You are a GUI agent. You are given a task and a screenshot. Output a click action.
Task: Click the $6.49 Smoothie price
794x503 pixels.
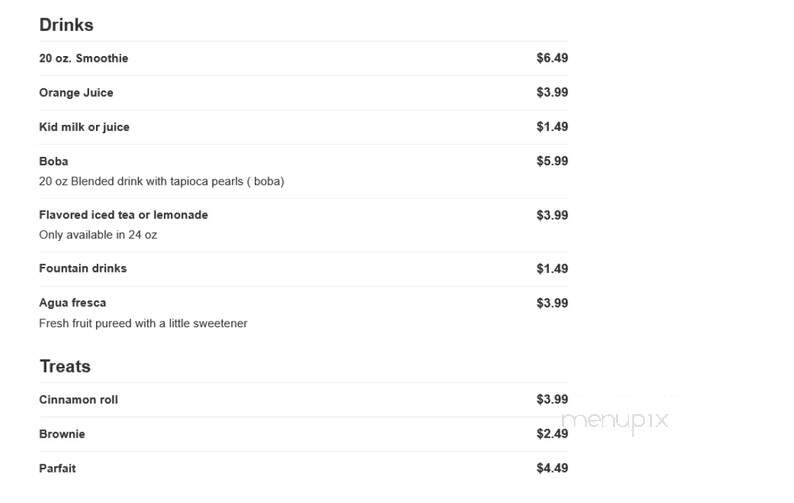[552, 58]
